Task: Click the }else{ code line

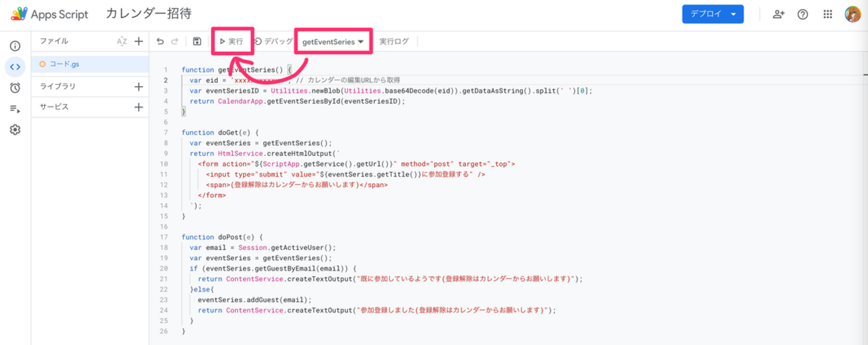Action: pos(203,289)
